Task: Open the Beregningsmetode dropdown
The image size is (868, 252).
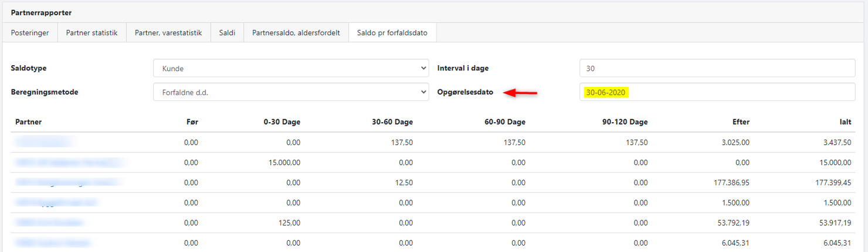Action: click(291, 92)
